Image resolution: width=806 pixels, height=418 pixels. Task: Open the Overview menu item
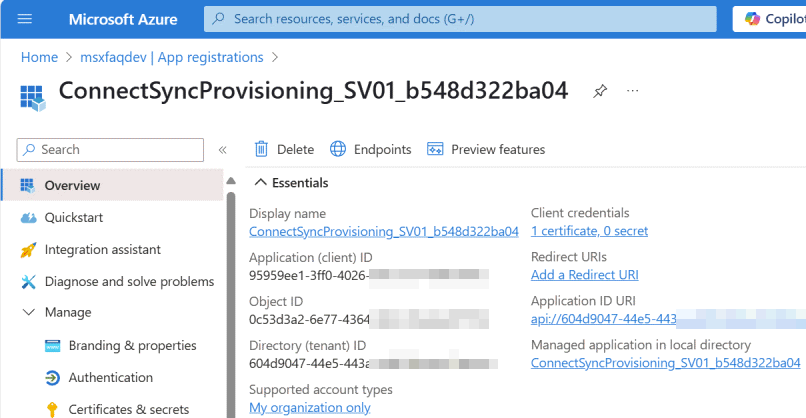(x=113, y=185)
